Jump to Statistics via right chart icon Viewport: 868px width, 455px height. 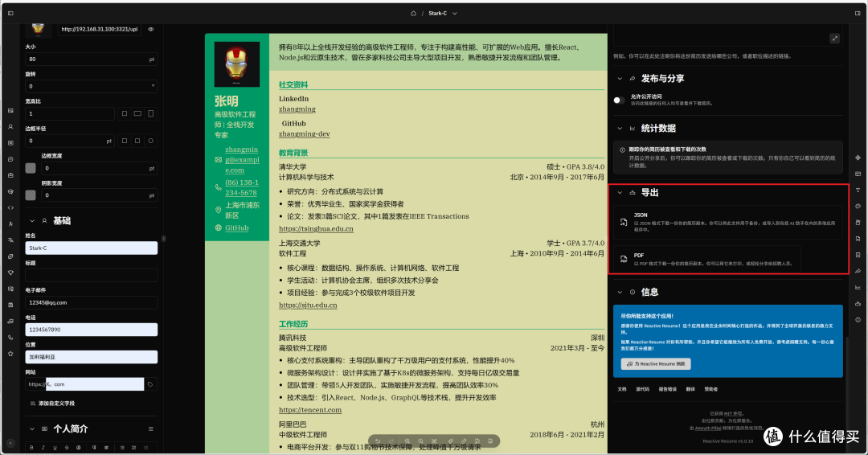pyautogui.click(x=858, y=287)
